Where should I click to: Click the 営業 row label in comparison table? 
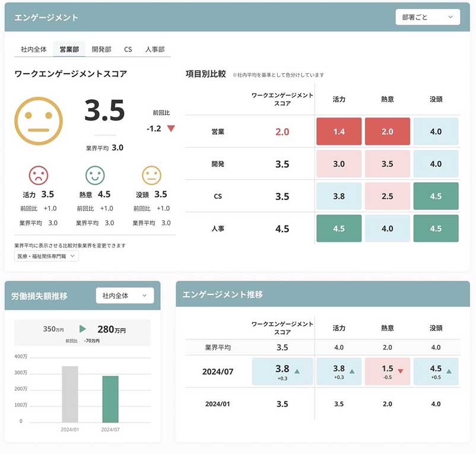218,132
